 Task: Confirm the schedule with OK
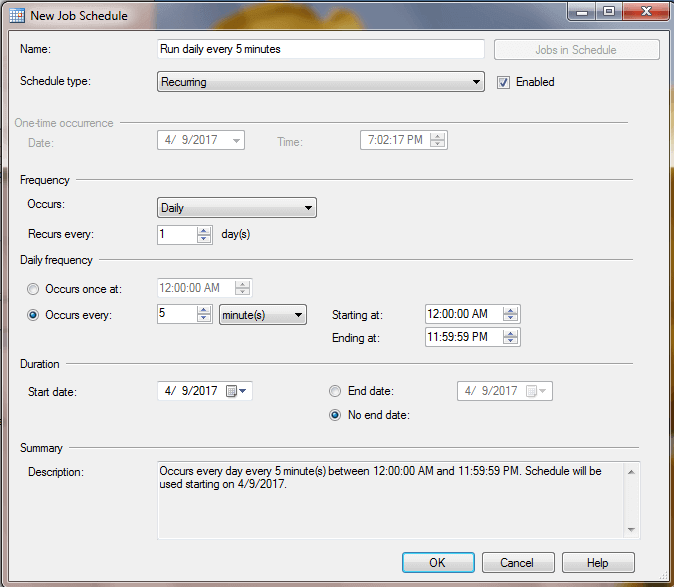point(438,563)
